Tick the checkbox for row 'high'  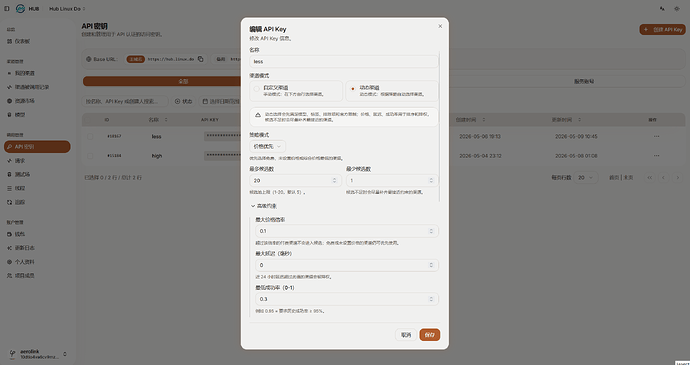(90, 156)
